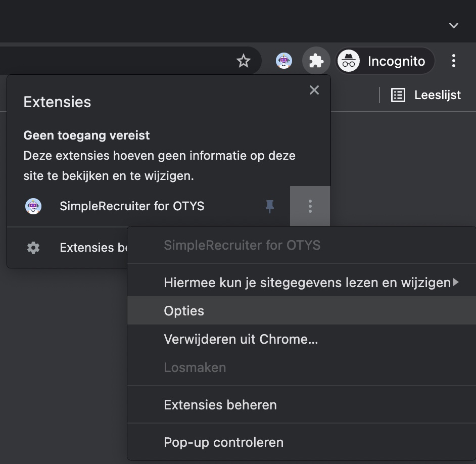Open the Incognito profile button
Image resolution: width=476 pixels, height=464 pixels.
[x=385, y=61]
